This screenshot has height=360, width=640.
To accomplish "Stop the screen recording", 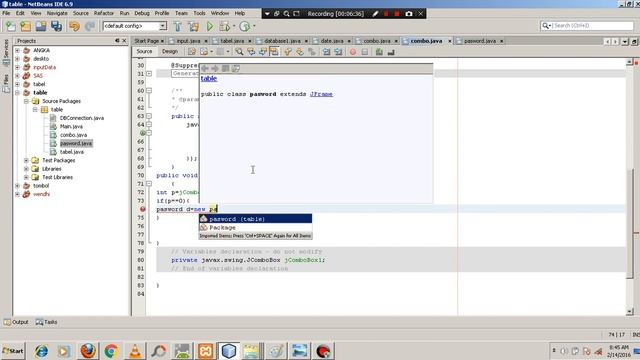I will pyautogui.click(x=397, y=13).
